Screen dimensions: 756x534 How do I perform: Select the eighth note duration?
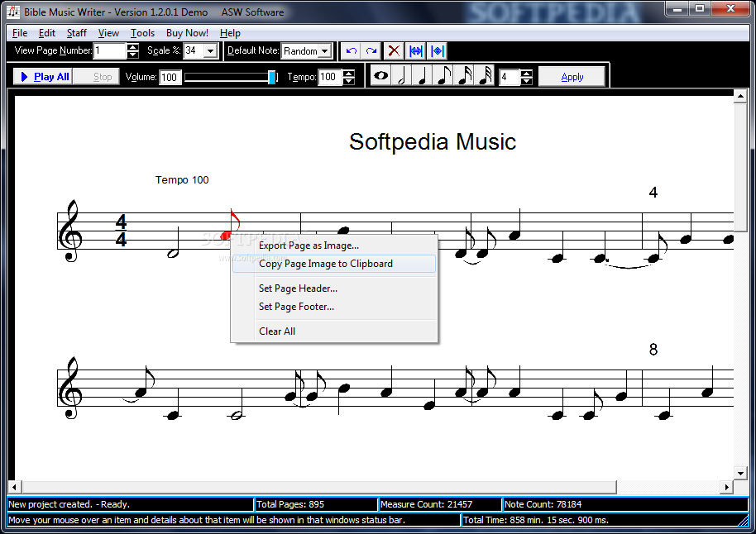click(x=443, y=76)
